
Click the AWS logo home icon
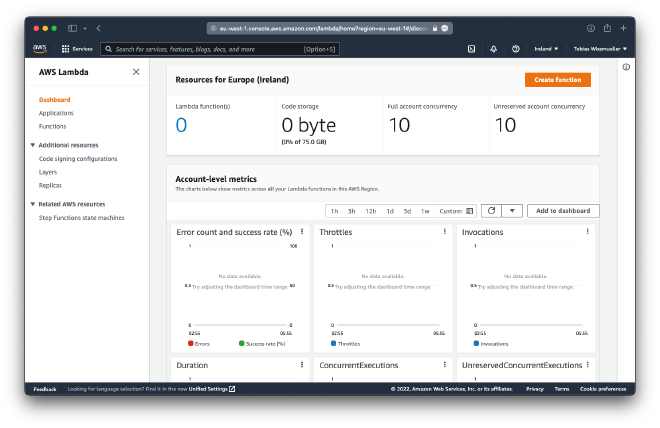[40, 48]
